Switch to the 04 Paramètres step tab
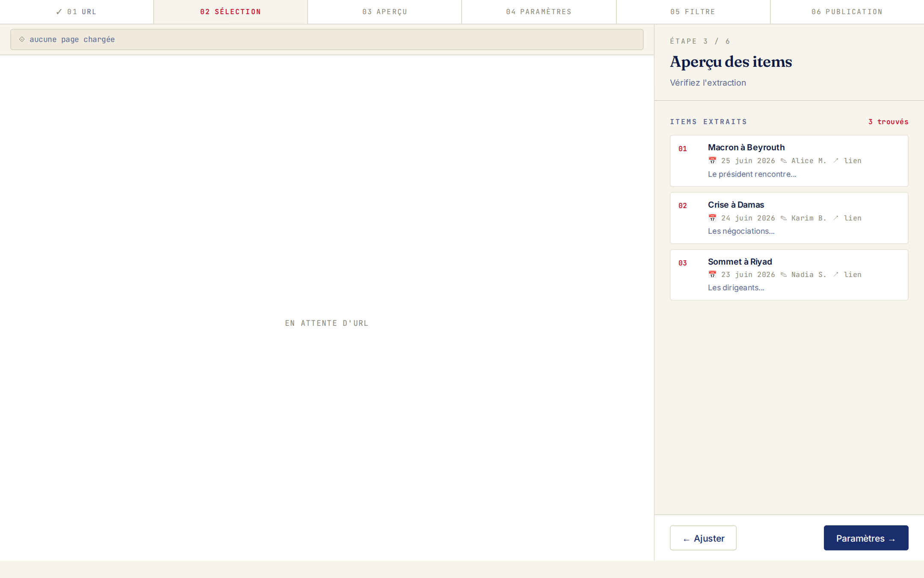This screenshot has height=578, width=924. tap(539, 12)
